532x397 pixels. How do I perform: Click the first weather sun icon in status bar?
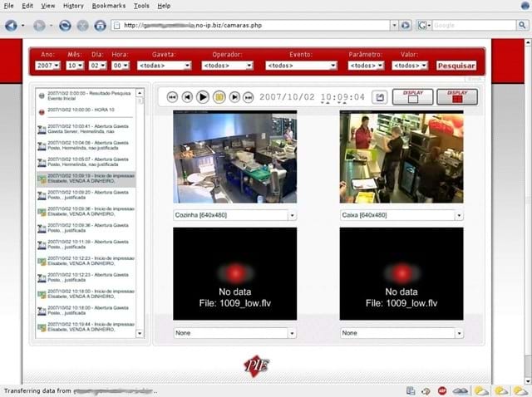(480, 391)
